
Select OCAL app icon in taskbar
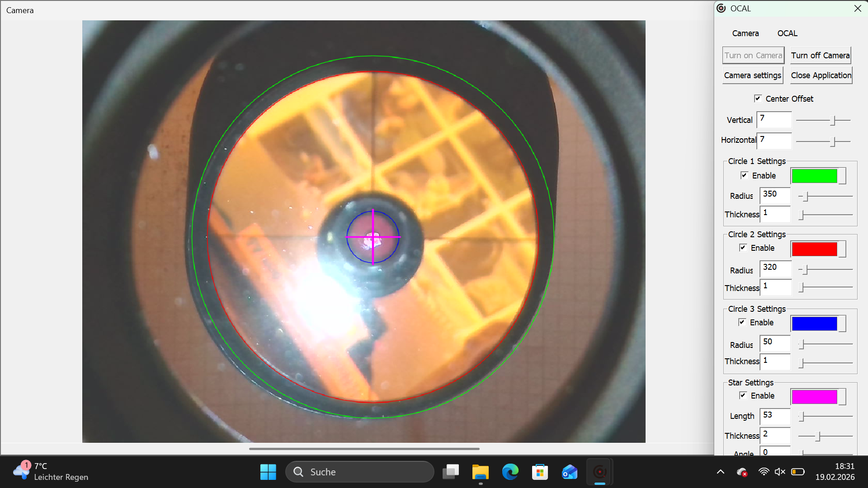pyautogui.click(x=600, y=472)
